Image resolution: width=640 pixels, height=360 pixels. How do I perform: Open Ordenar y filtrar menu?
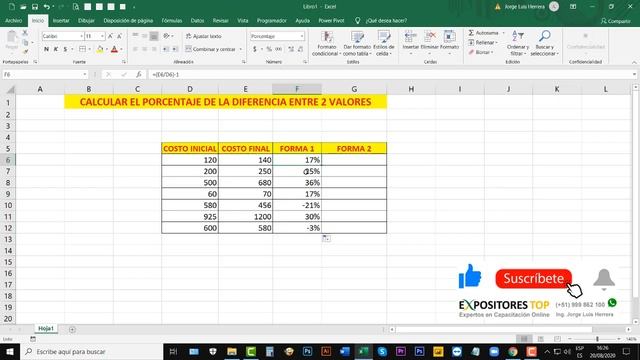click(x=518, y=43)
